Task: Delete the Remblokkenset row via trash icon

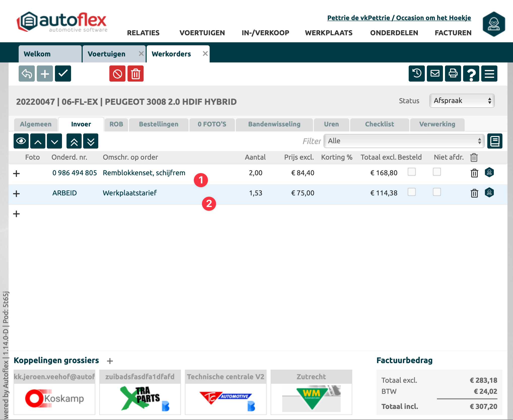Action: 474,173
